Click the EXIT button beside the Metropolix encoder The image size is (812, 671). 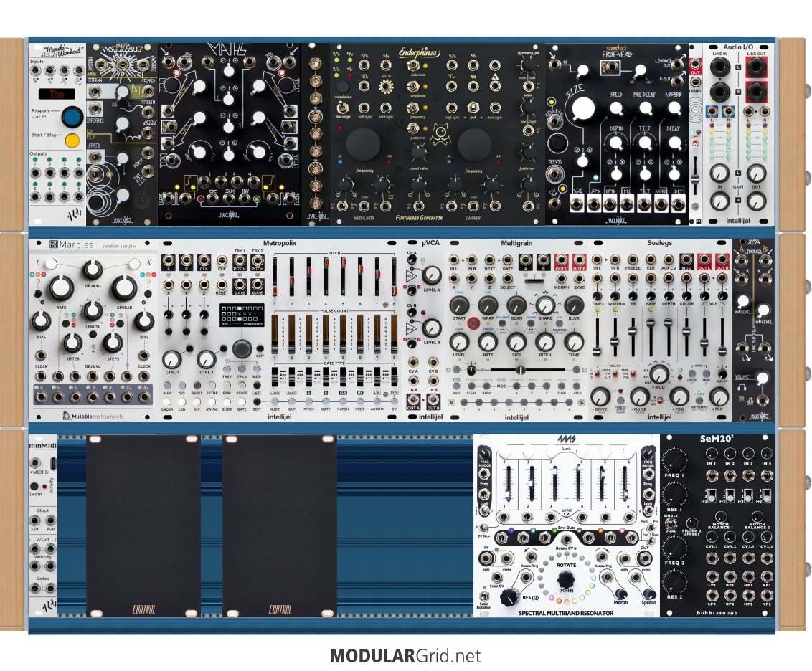pyautogui.click(x=260, y=349)
